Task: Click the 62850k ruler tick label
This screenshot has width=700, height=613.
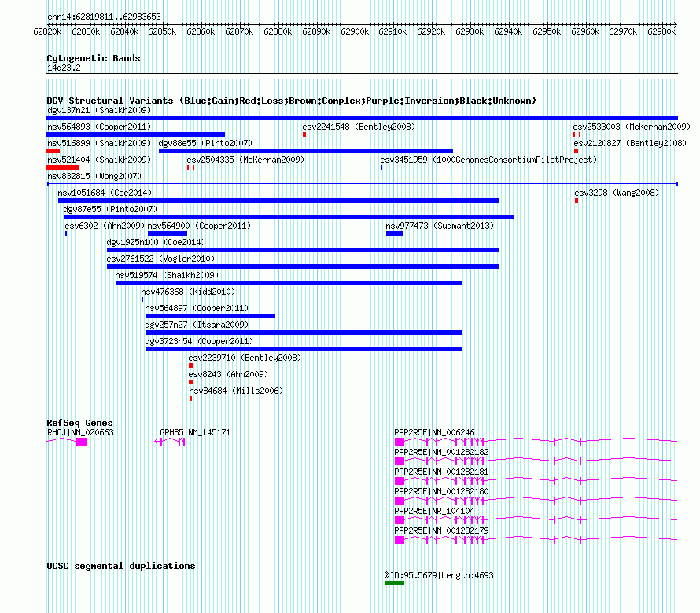Action: point(162,32)
